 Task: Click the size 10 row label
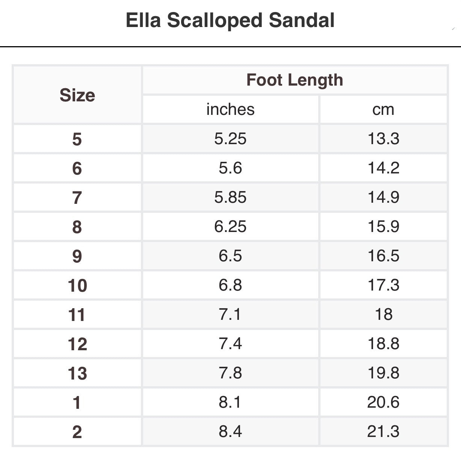pyautogui.click(x=77, y=285)
